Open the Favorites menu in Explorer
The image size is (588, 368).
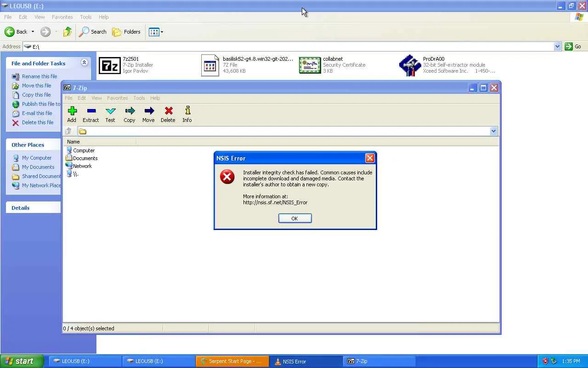[62, 17]
